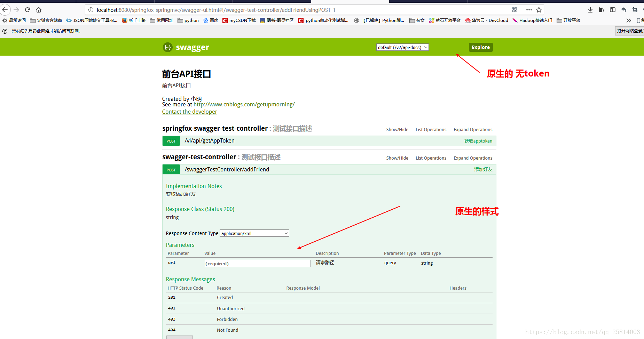The image size is (644, 339).
Task: Click the bookmark star in the address bar
Action: click(539, 10)
